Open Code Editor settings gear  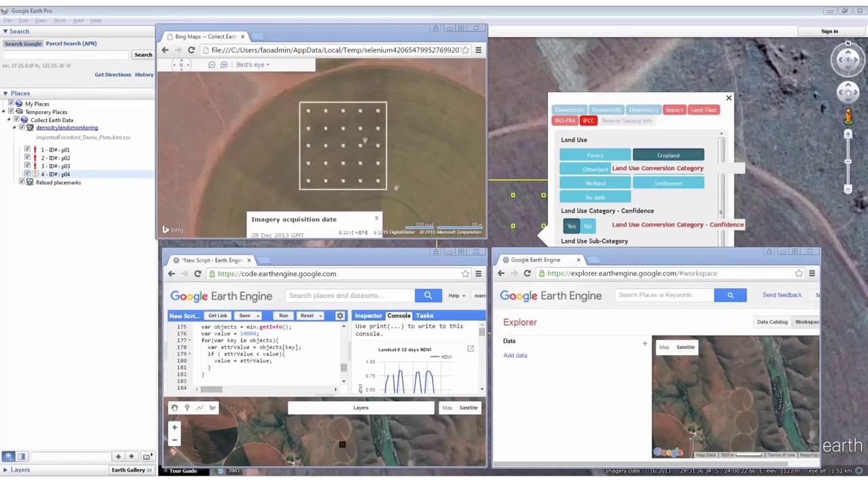[340, 316]
